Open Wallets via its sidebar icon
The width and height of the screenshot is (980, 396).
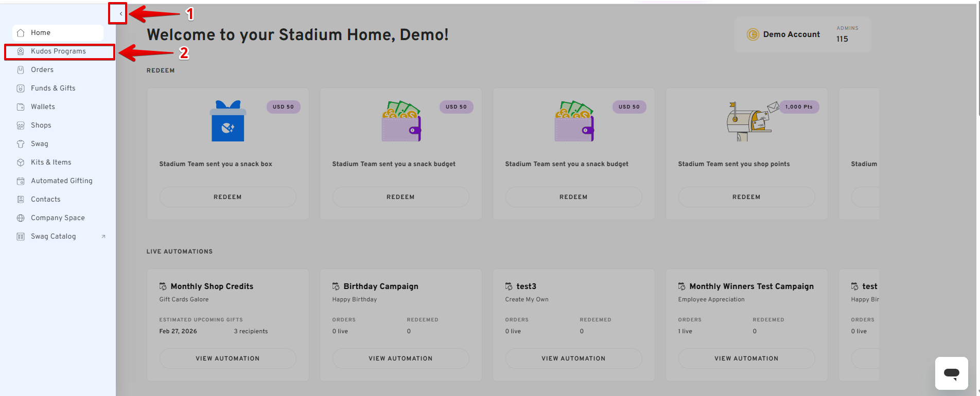21,107
